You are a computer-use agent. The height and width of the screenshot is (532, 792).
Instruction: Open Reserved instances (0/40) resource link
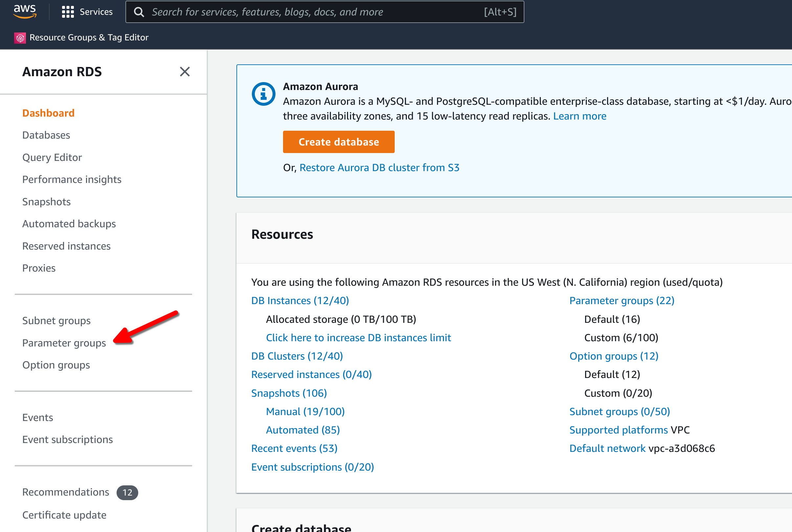312,375
